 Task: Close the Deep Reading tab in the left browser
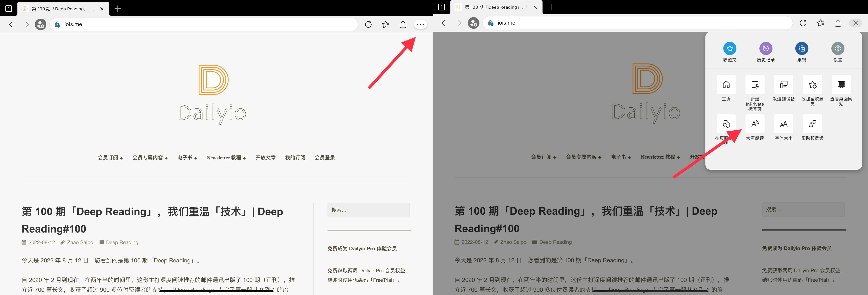click(102, 9)
